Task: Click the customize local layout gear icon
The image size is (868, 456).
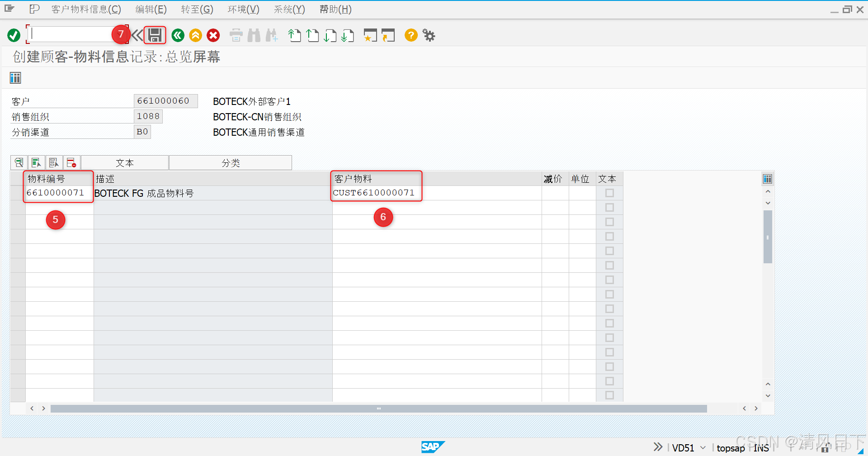Action: (x=428, y=35)
